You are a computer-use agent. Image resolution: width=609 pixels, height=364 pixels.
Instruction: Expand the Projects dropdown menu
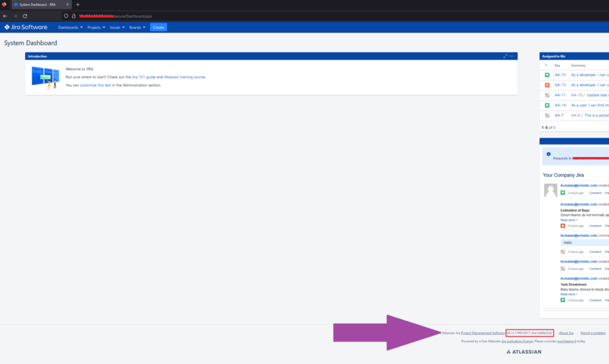click(x=96, y=27)
